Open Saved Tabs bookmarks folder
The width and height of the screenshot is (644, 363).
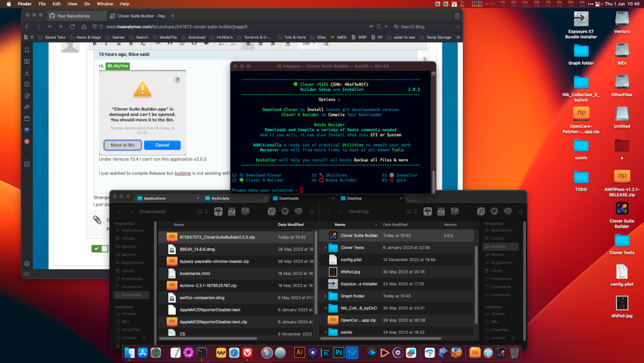52,37
